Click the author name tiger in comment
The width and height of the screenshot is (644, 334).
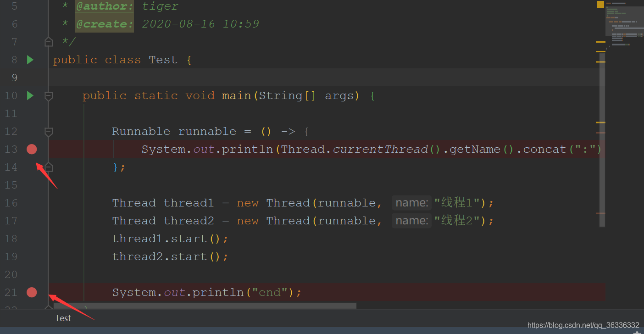pos(160,6)
